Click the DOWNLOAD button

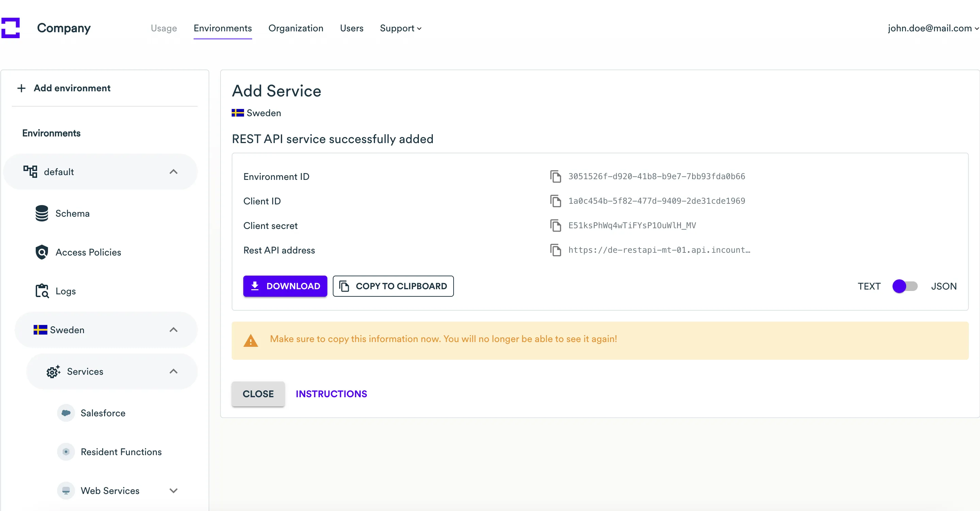[x=285, y=286]
